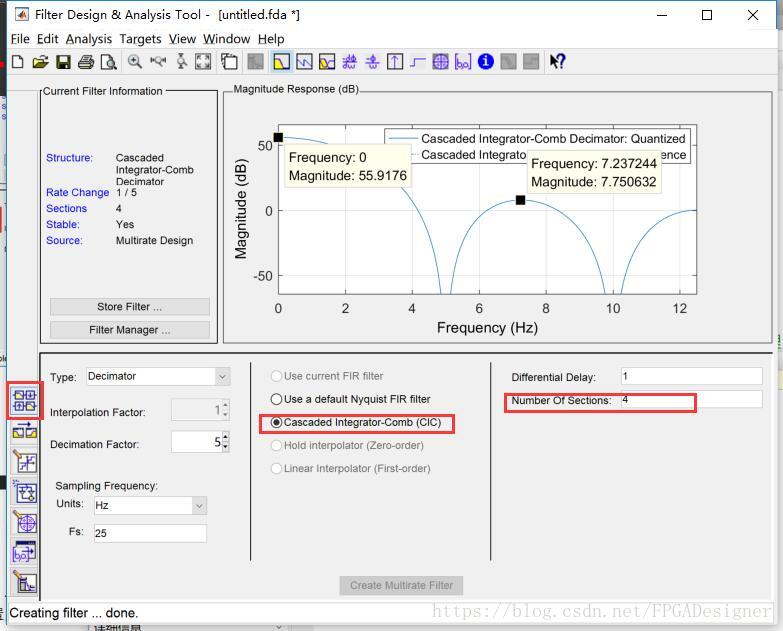Click the Frequency (Hz) x-axis label
783x631 pixels.
(x=487, y=328)
